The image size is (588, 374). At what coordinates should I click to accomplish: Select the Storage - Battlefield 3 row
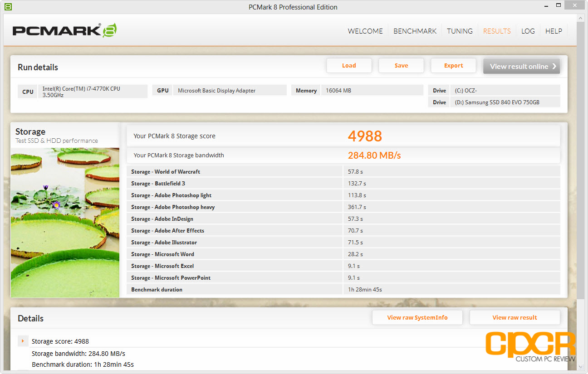[x=343, y=183]
